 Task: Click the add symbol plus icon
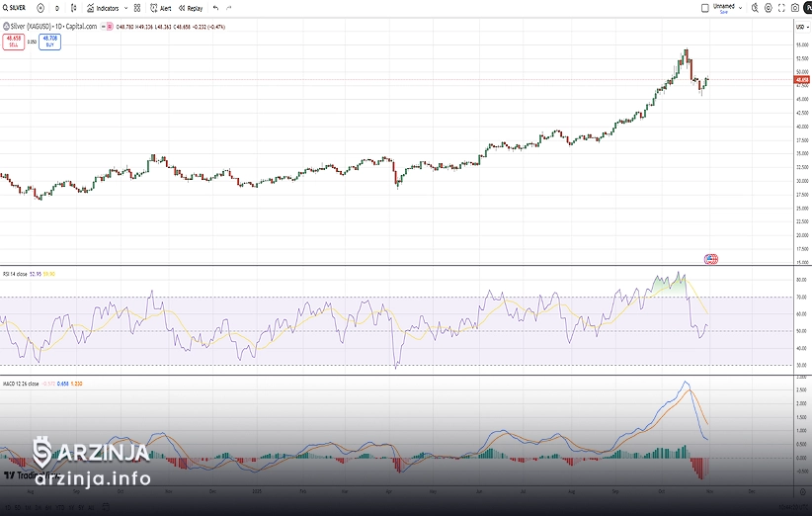(x=41, y=7)
